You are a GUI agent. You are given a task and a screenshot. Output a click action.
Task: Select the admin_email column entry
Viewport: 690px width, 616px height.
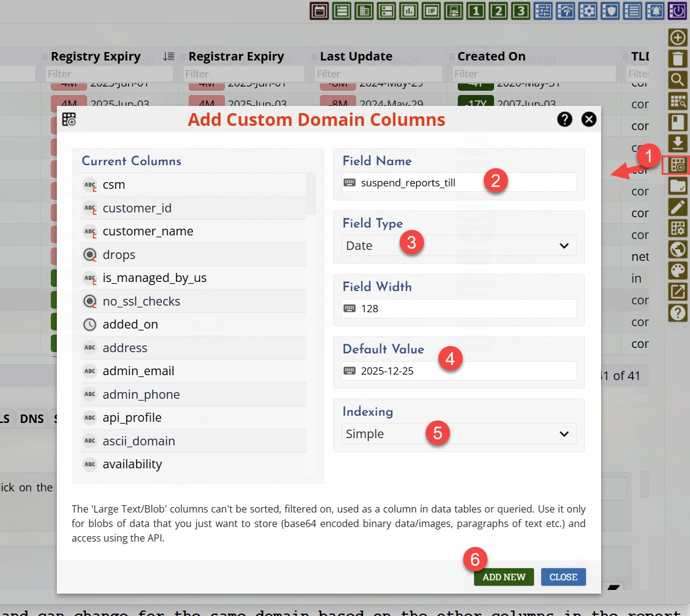tap(194, 371)
